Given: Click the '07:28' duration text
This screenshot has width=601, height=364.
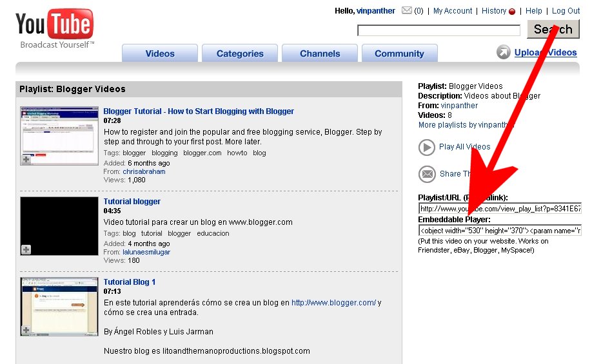Looking at the screenshot, I should coord(112,120).
